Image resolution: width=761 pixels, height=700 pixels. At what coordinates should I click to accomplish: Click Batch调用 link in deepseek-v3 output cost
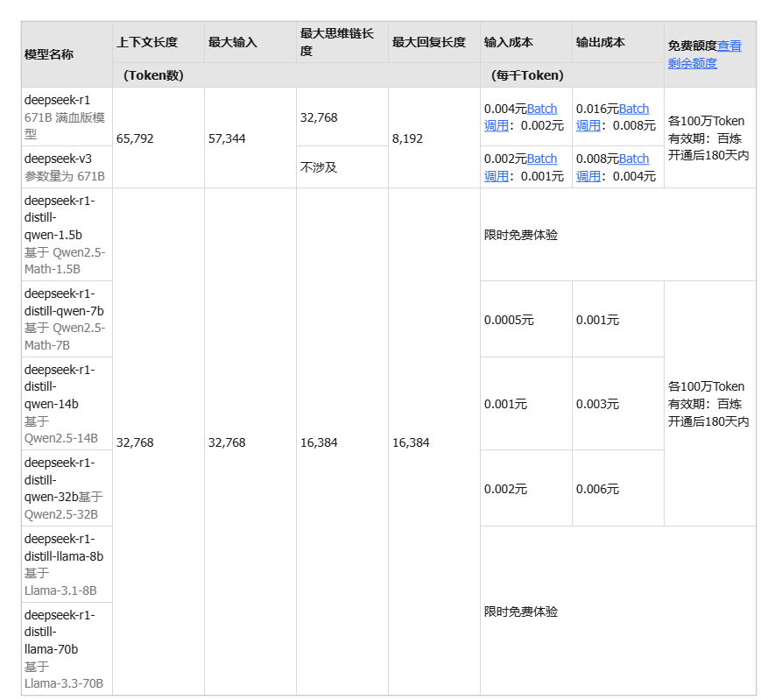612,167
